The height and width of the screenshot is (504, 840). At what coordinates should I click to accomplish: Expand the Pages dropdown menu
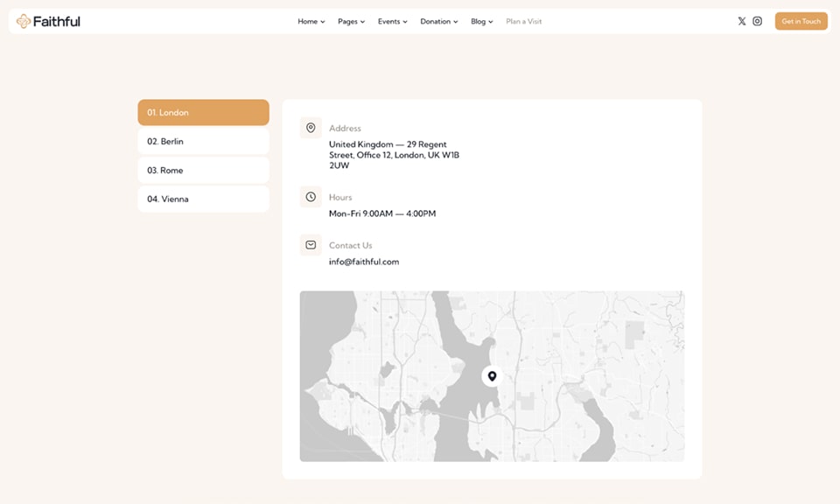(351, 21)
